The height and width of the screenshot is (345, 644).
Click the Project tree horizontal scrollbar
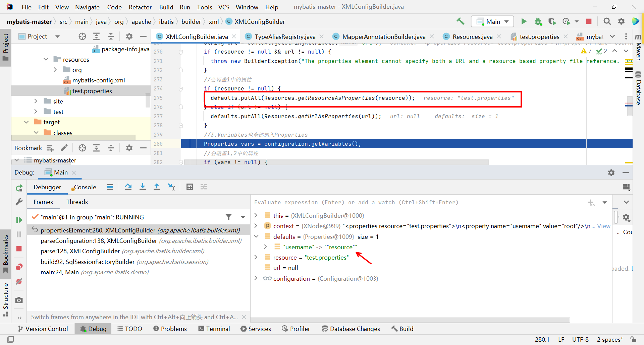tap(73, 137)
